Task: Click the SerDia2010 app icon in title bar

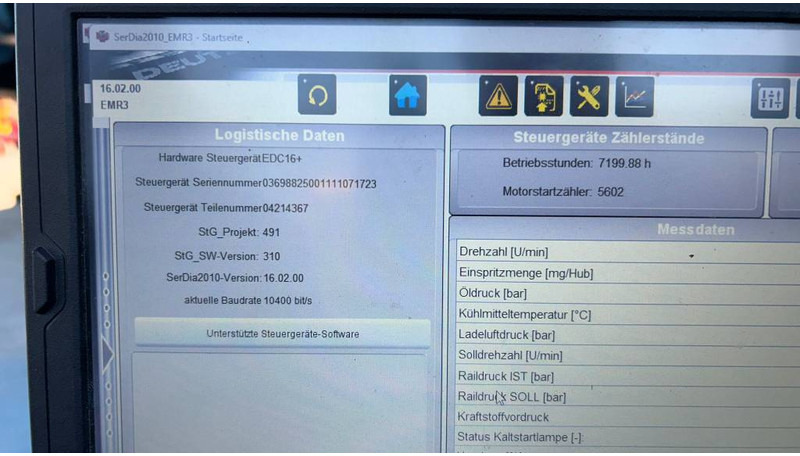Action: (103, 37)
